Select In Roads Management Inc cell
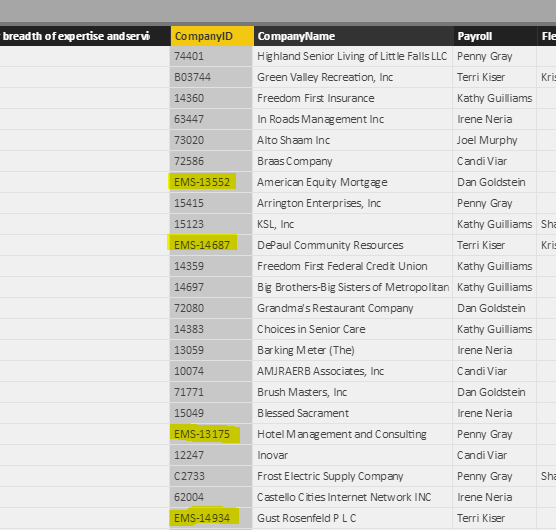The image size is (556, 530). pyautogui.click(x=352, y=119)
